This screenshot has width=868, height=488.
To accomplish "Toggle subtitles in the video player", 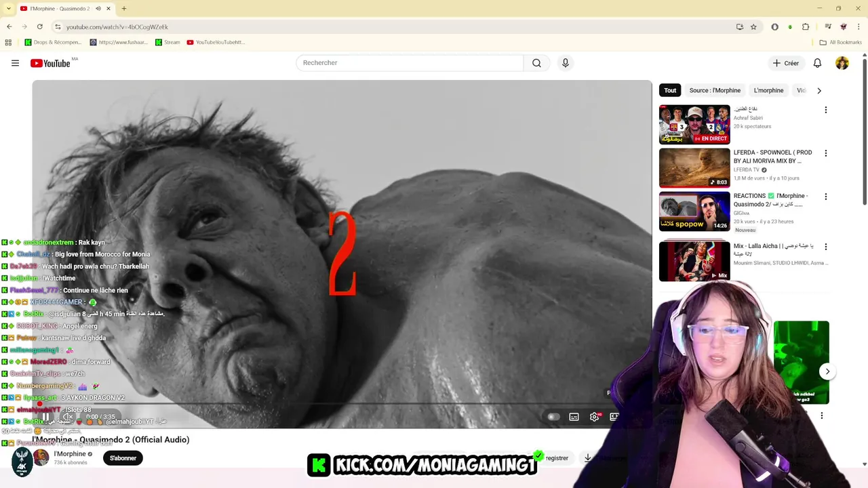I will 574,417.
